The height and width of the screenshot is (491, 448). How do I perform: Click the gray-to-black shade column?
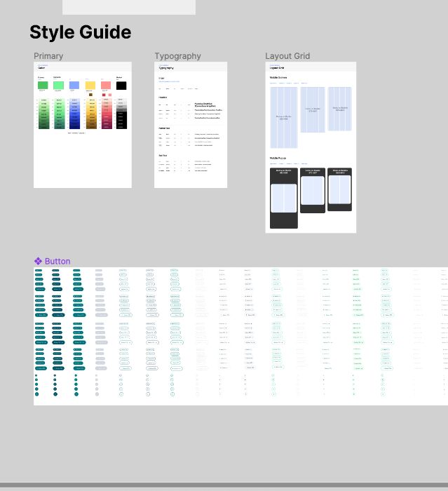coord(122,114)
